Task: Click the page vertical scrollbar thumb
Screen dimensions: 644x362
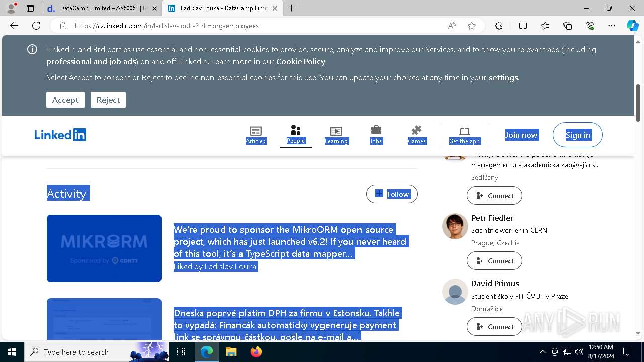Action: [638, 103]
